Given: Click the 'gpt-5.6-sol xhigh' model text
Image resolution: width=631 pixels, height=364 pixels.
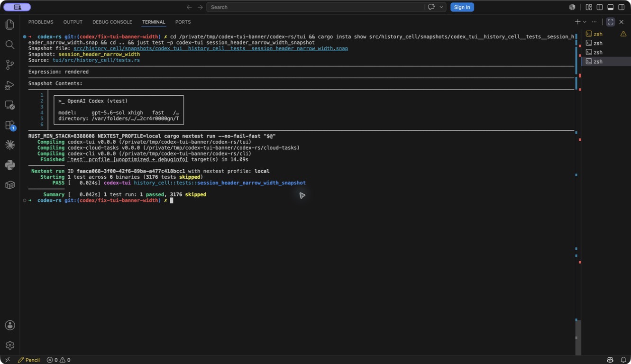Looking at the screenshot, I should (x=117, y=113).
